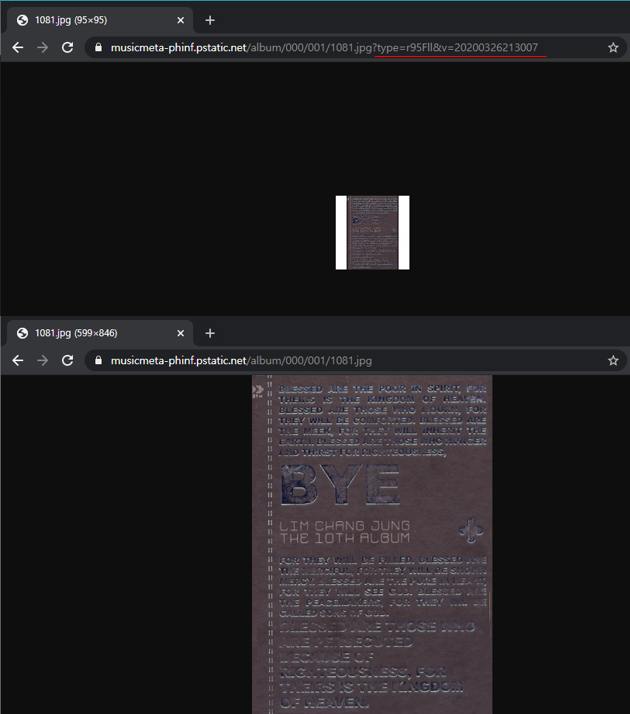Select the 1081.jpg (599×846) tab
Viewport: 630px width, 714px height.
[x=100, y=333]
